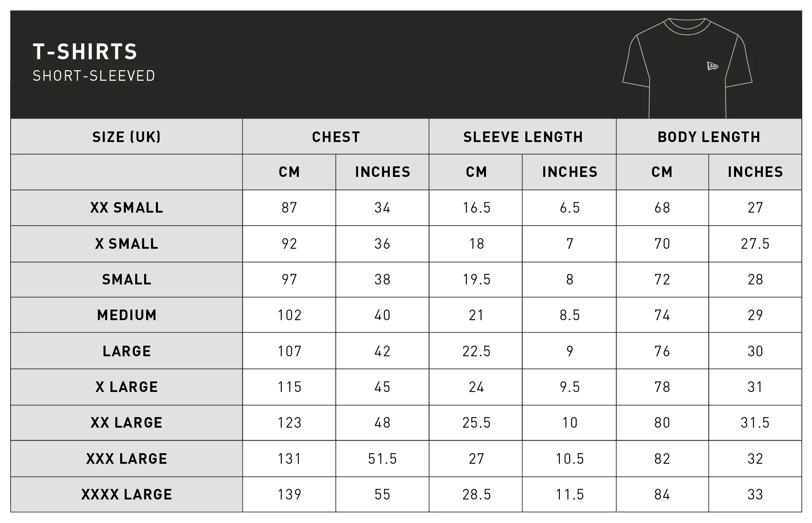Select sleeve length 22.5 cm for Large

[x=476, y=351]
